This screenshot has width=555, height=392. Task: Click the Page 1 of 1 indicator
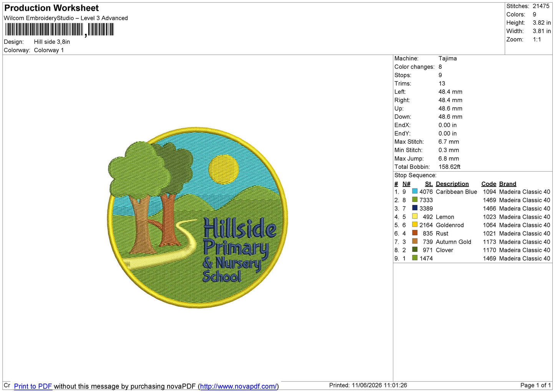click(535, 385)
